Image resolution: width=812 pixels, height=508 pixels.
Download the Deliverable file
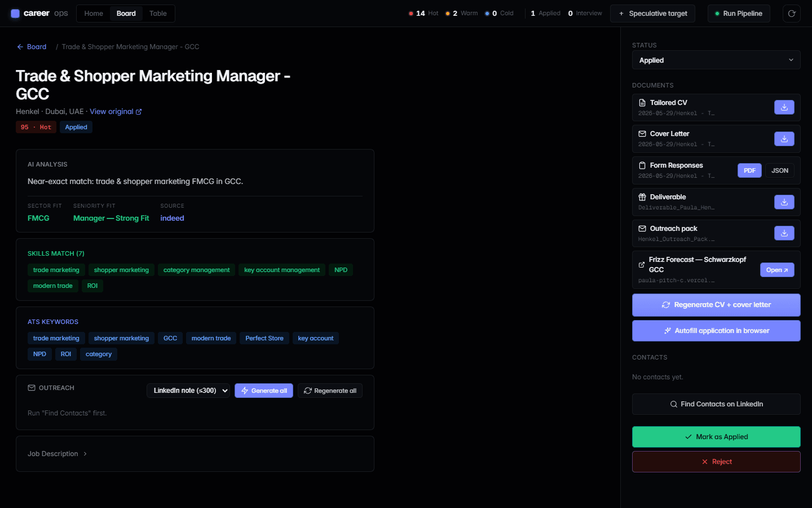(784, 202)
